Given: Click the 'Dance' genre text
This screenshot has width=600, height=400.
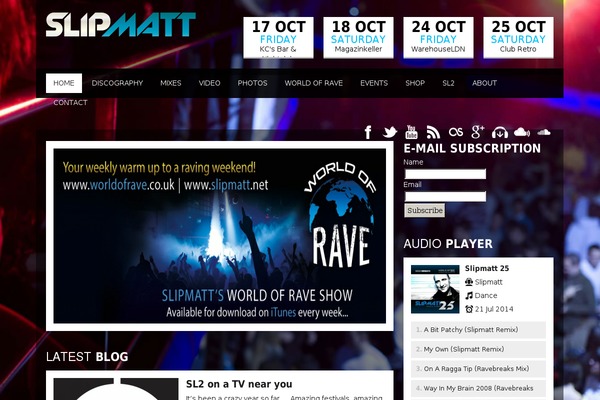Looking at the screenshot, I should click(486, 296).
